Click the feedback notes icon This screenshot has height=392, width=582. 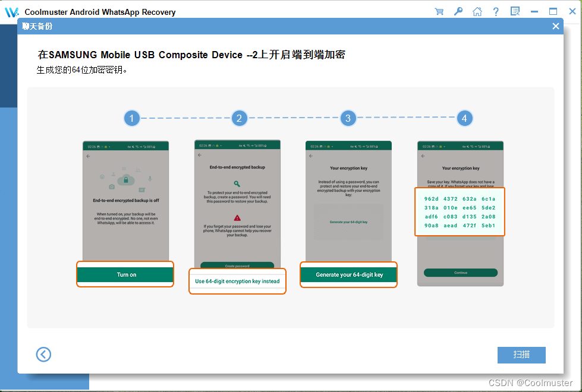click(515, 11)
